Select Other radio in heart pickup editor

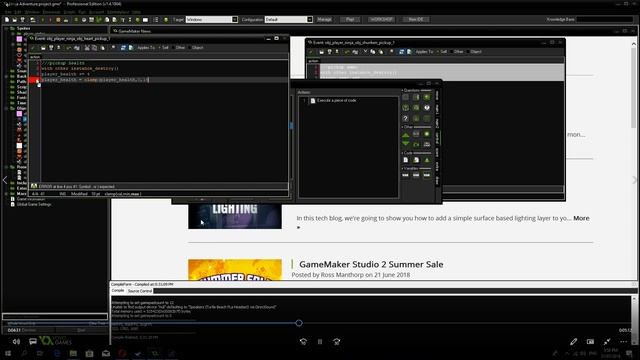coord(179,48)
